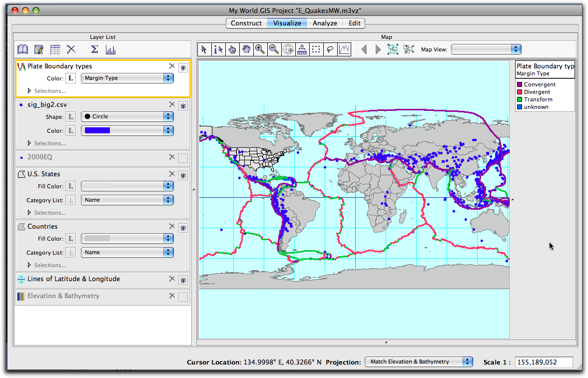This screenshot has height=378, width=588.
Task: Remove the Countries layer
Action: click(171, 226)
